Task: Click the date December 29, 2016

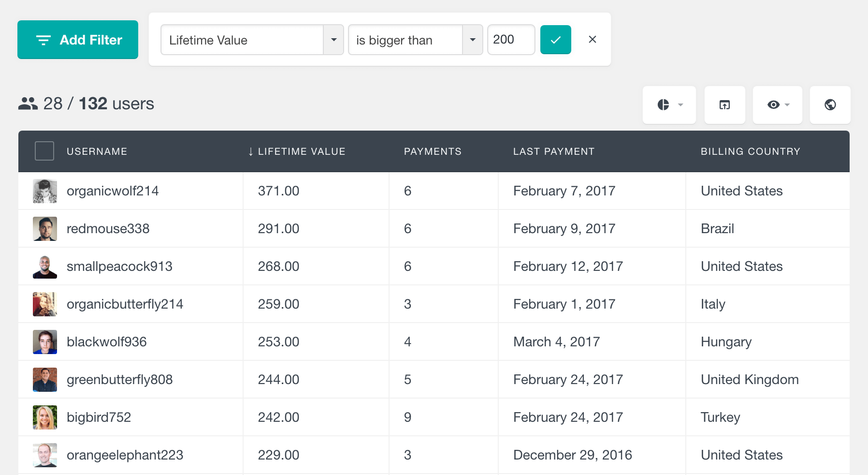Action: tap(573, 455)
